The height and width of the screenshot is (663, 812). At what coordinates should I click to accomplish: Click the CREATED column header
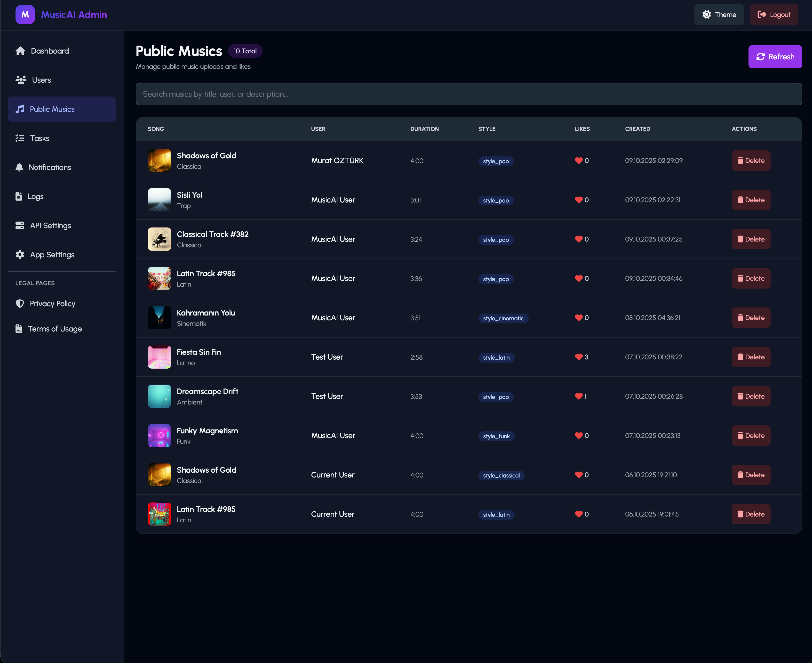click(637, 129)
